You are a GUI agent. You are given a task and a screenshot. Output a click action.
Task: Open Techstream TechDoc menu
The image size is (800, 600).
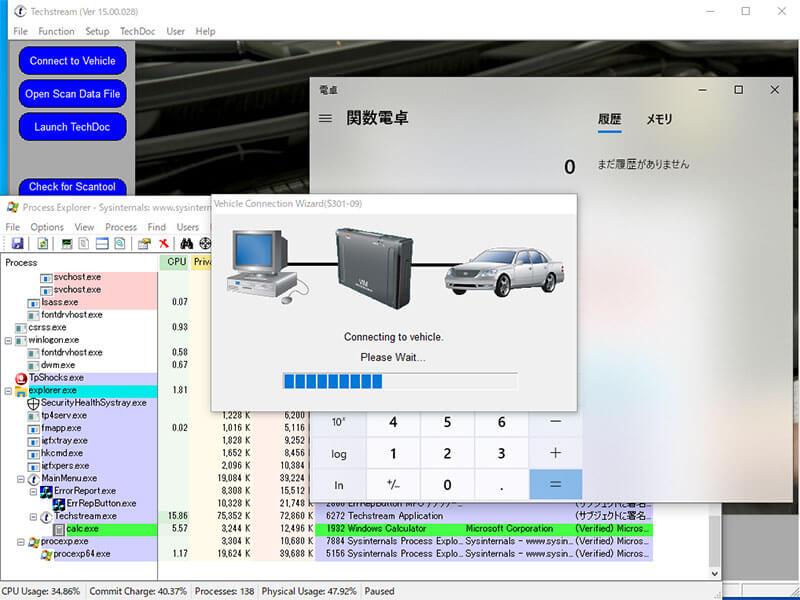[x=137, y=31]
